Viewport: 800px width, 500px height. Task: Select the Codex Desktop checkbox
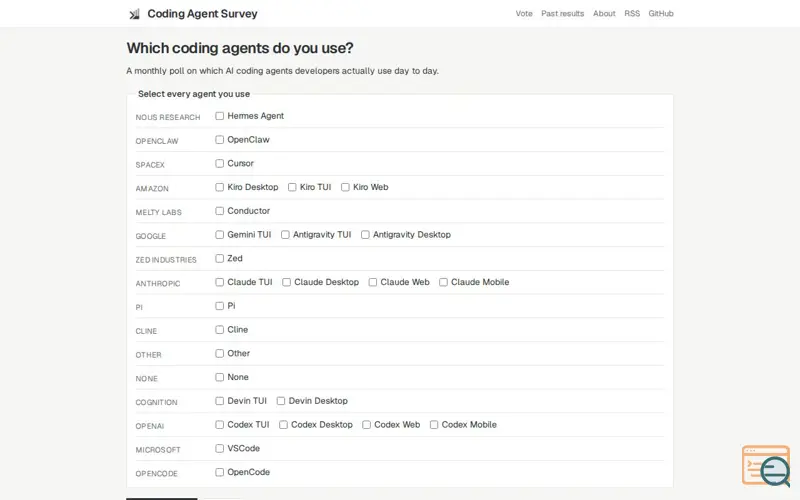283,424
